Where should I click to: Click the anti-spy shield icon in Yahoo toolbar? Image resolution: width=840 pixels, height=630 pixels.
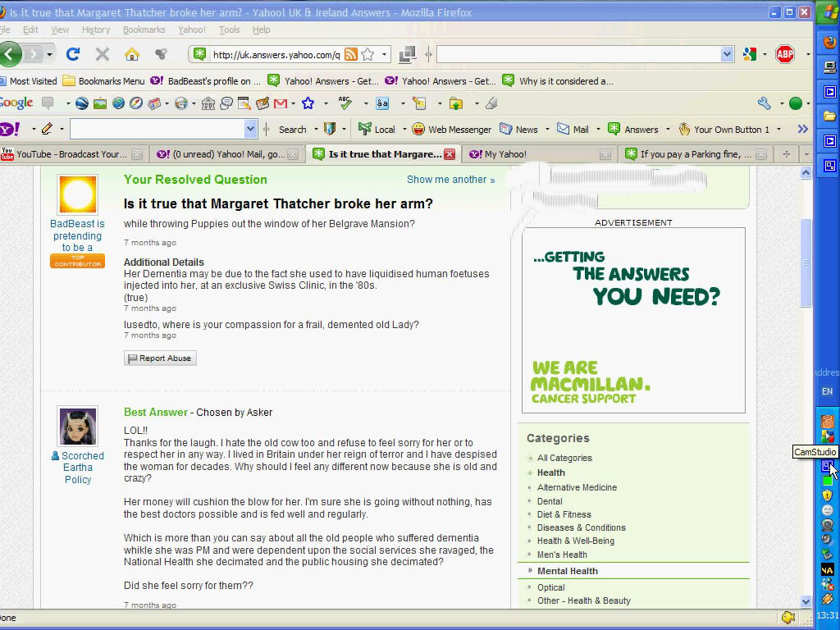coord(330,129)
